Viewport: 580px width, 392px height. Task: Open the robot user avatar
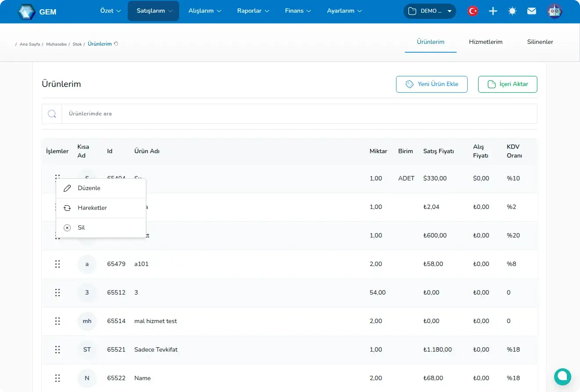[x=555, y=11]
